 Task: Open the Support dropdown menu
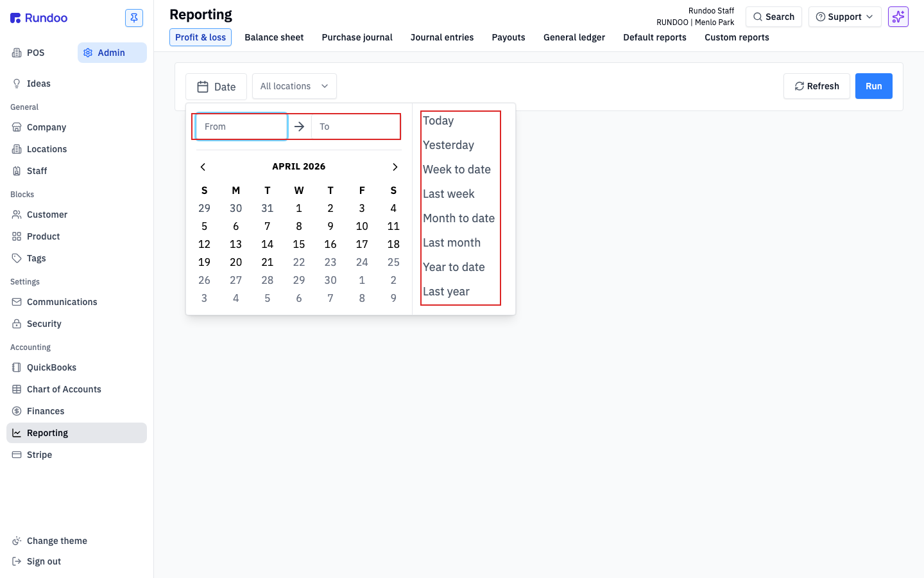pos(844,17)
